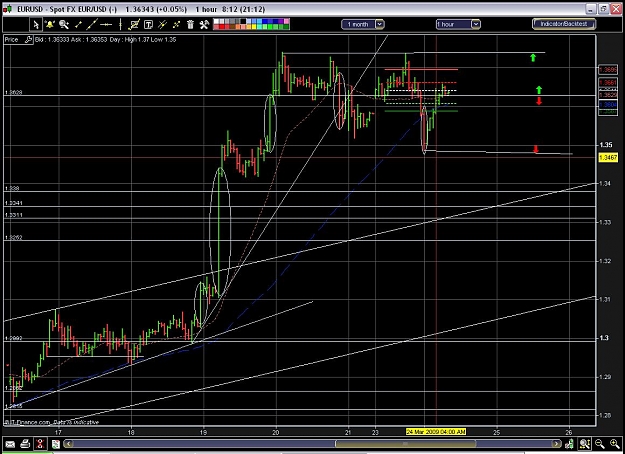This screenshot has height=454, width=625.
Task: Pick the white color swatch
Action: click(x=216, y=21)
